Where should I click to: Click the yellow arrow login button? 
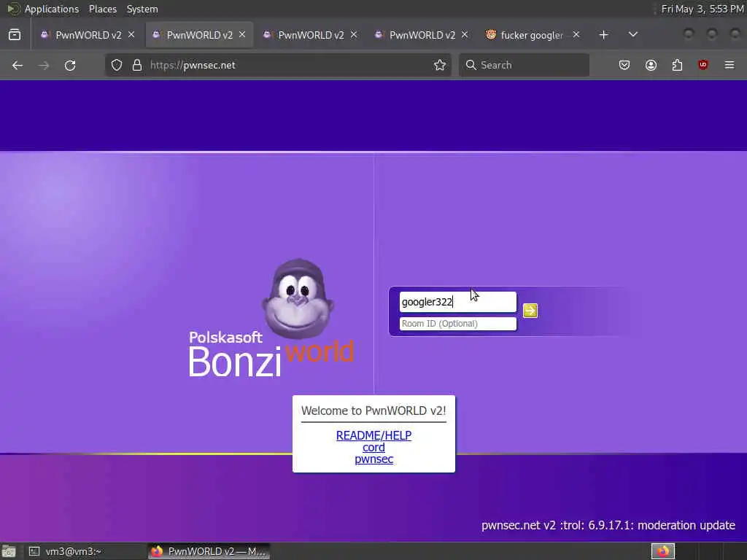click(530, 311)
